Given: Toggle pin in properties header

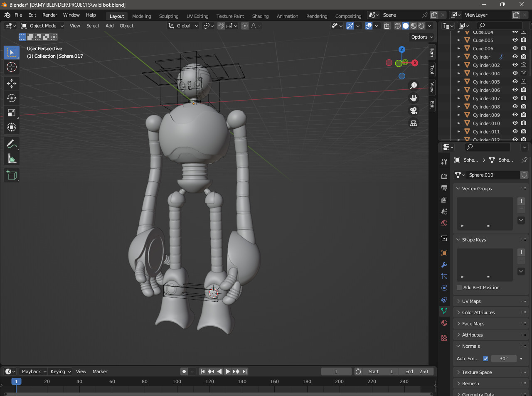Looking at the screenshot, I should 525,160.
